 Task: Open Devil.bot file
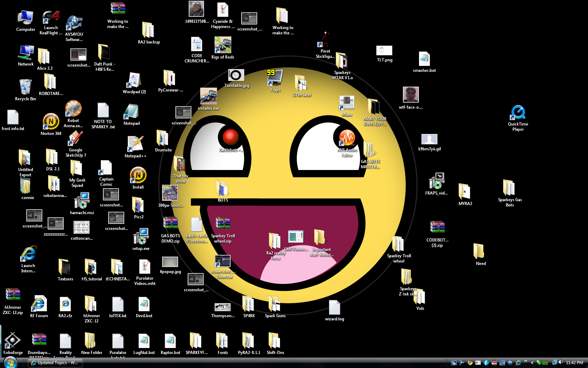tap(144, 307)
